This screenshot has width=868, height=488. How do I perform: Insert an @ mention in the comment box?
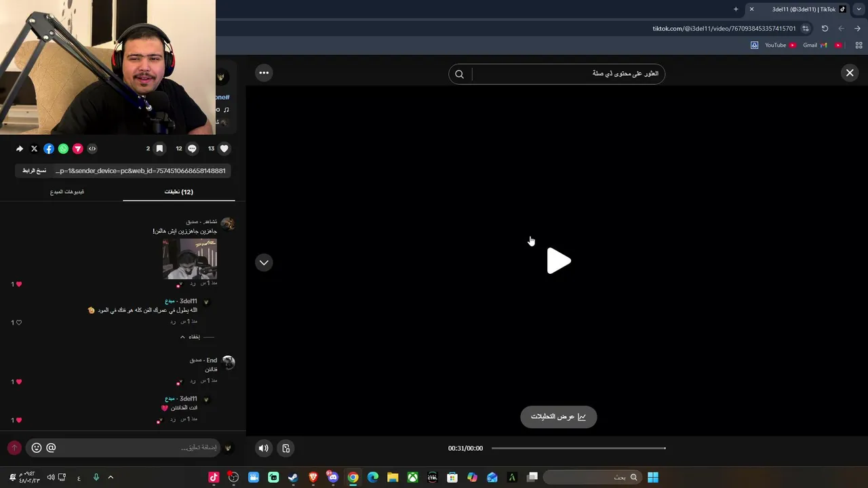(x=51, y=447)
